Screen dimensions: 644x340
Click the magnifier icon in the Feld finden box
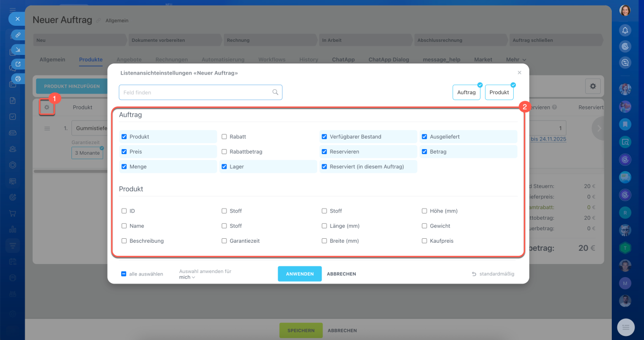click(275, 92)
